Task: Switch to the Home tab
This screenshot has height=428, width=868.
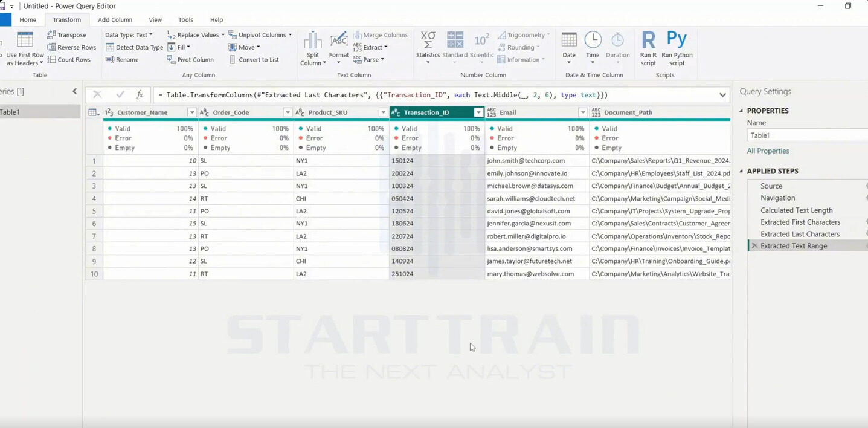Action: pyautogui.click(x=28, y=20)
